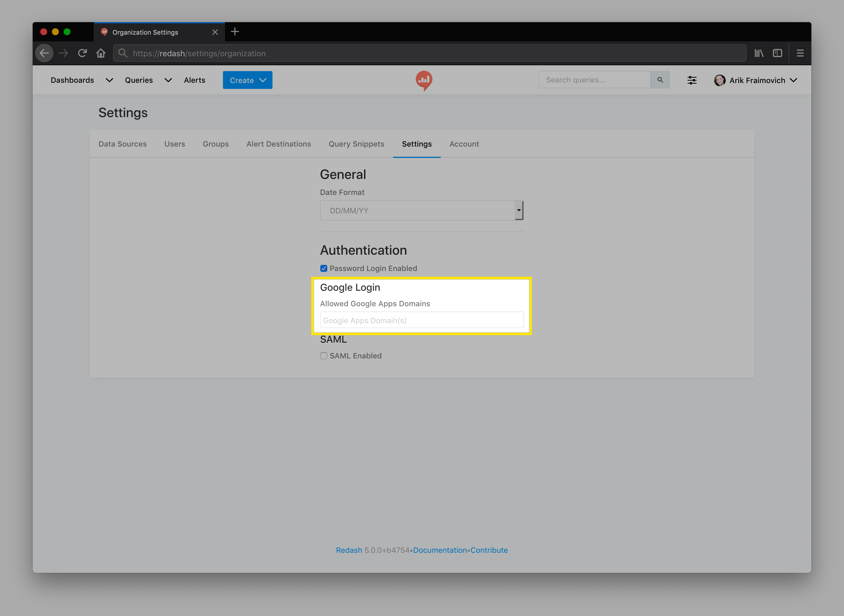The image size is (844, 616).
Task: Go back with browser back arrow
Action: (44, 53)
